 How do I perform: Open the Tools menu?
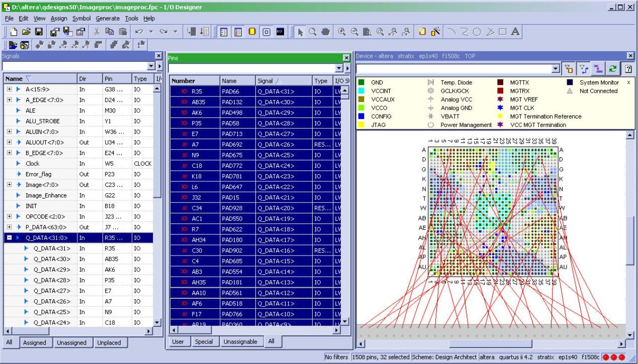(x=132, y=18)
